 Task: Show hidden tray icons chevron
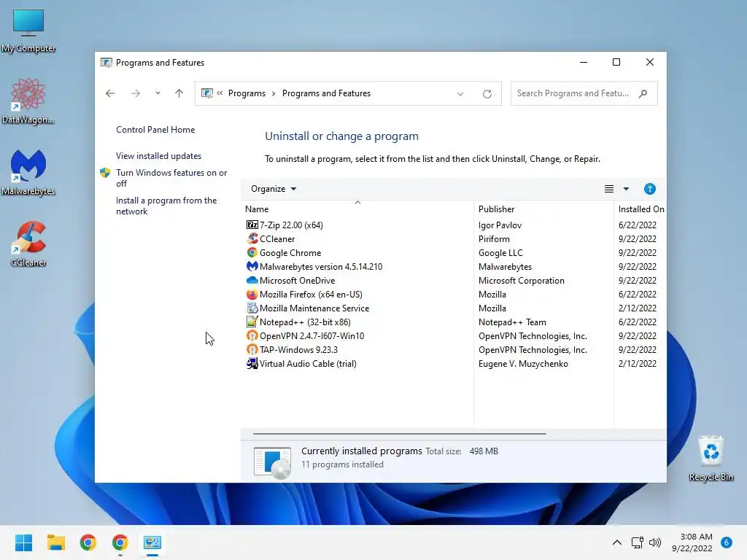[x=617, y=542]
